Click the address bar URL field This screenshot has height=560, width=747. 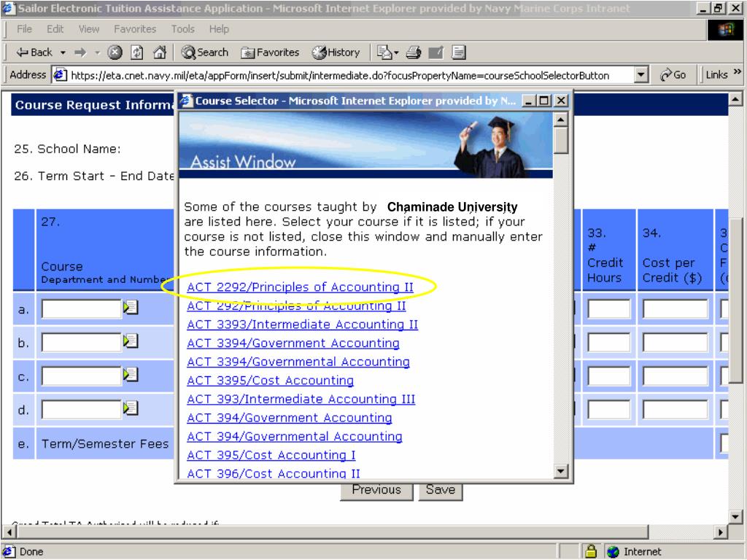click(344, 75)
